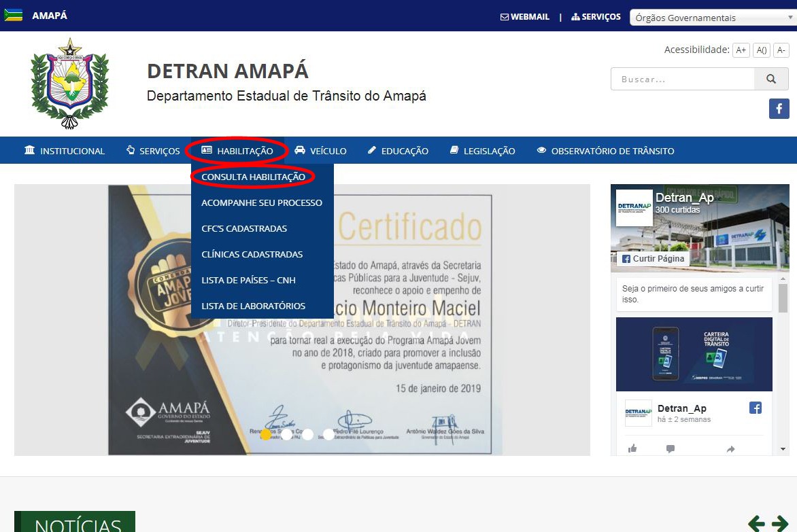Click the Observatório eye icon

542,150
